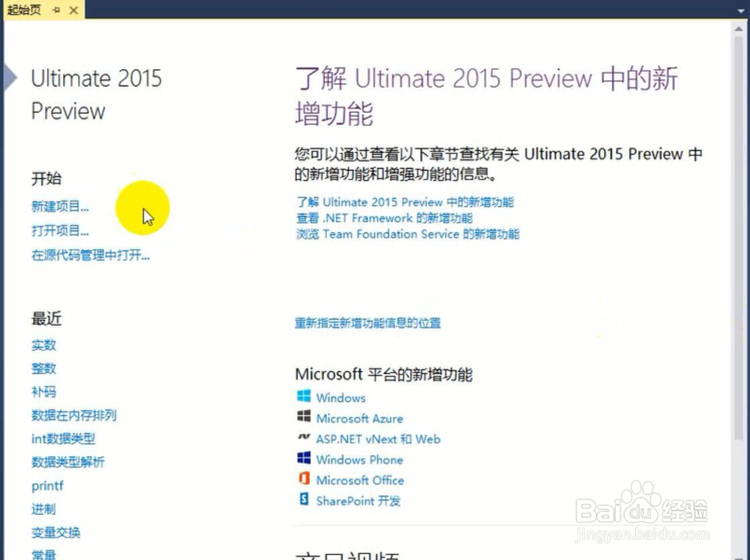Open recent project 补码
The height and width of the screenshot is (560, 750).
click(x=43, y=391)
